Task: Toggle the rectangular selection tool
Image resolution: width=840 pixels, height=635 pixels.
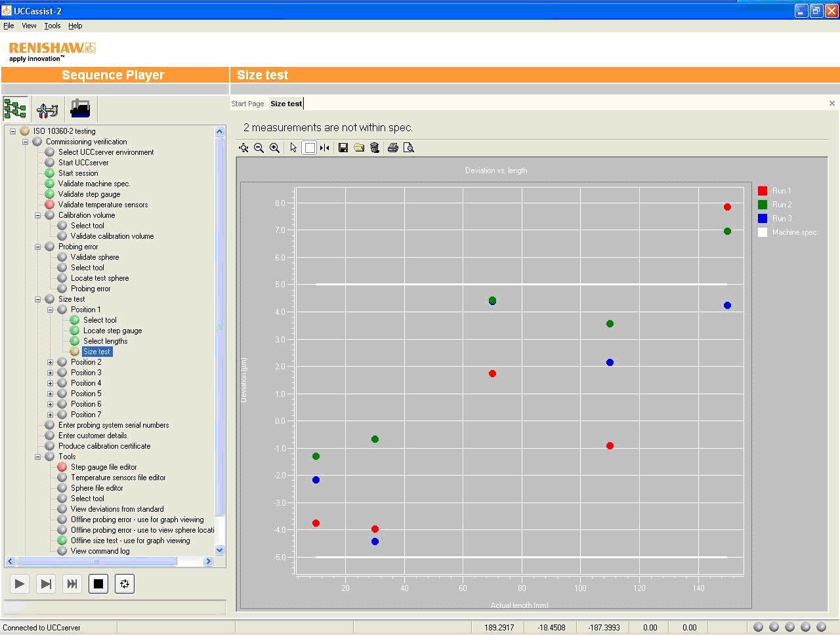Action: [310, 148]
